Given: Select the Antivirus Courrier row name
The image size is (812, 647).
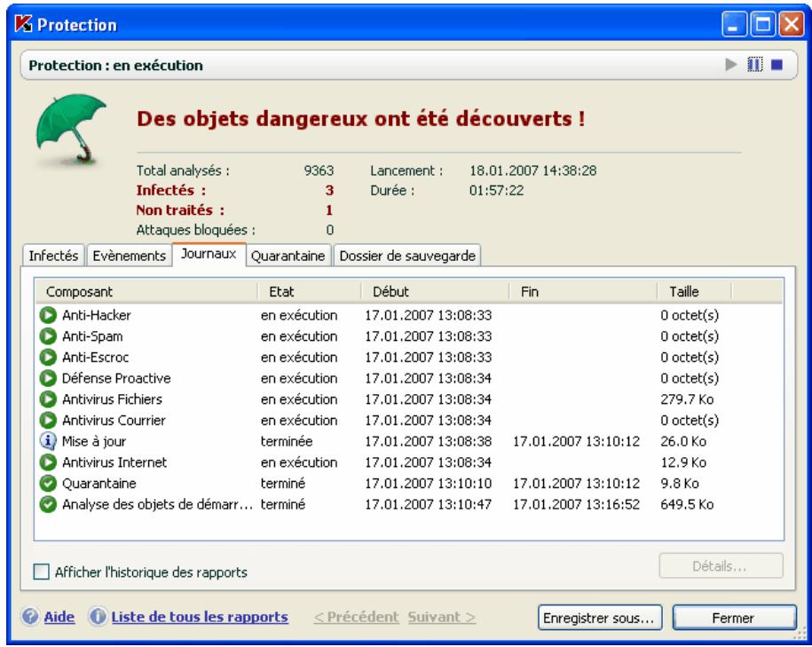Looking at the screenshot, I should (x=114, y=420).
